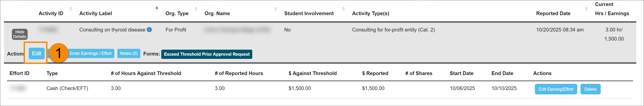Click the ascending sort triangle above Activity Label
The width and height of the screenshot is (644, 106).
click(x=157, y=7)
